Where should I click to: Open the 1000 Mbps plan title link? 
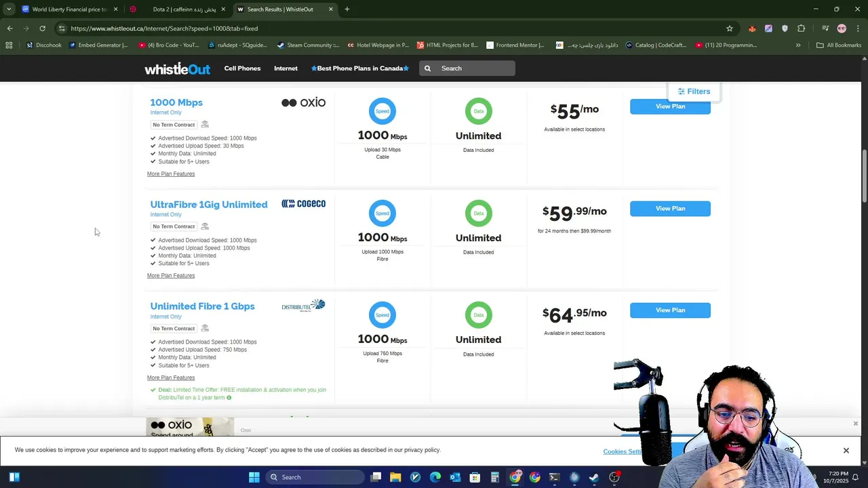click(x=176, y=102)
